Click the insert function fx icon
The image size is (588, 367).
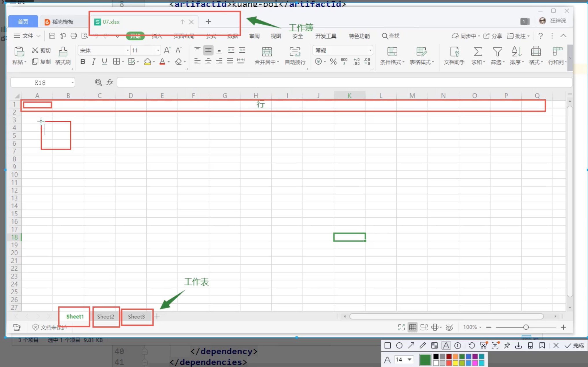(x=110, y=82)
